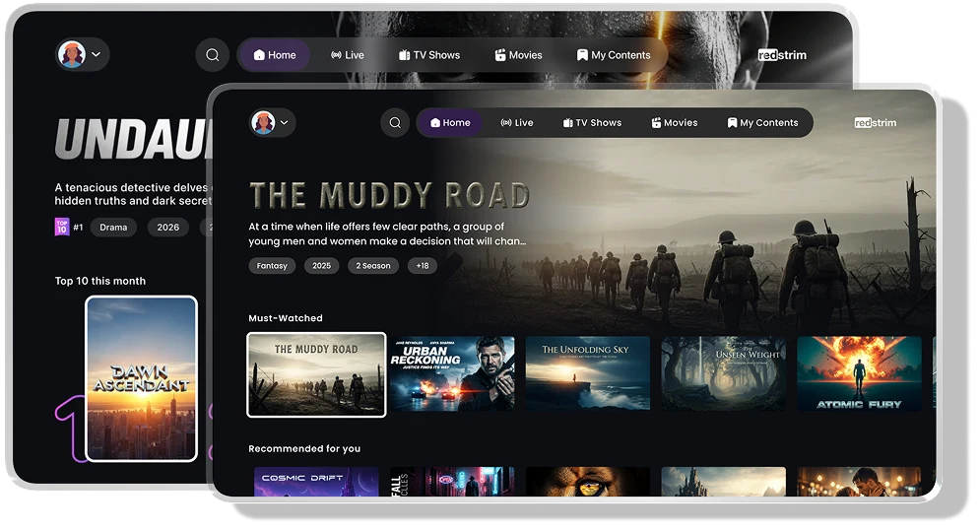Open the lion eye recommended thumbnail
Image resolution: width=980 pixels, height=531 pixels.
[587, 482]
